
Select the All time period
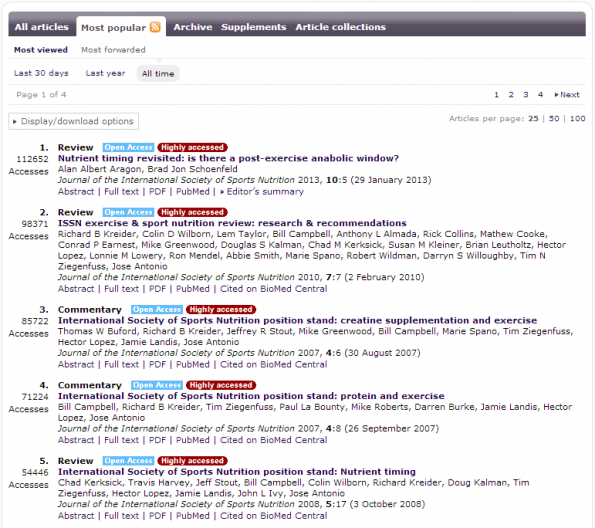[158, 74]
